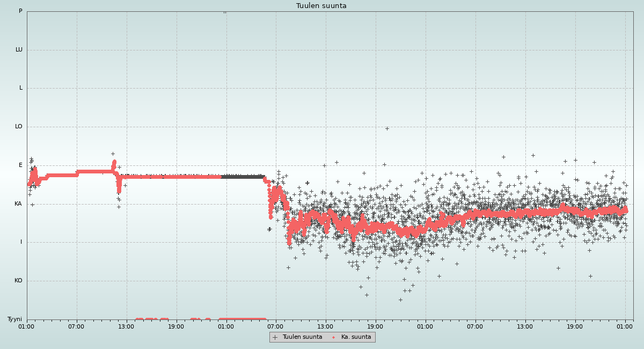Click the red dot marker in the legend
The width and height of the screenshot is (644, 349).
coord(333,337)
